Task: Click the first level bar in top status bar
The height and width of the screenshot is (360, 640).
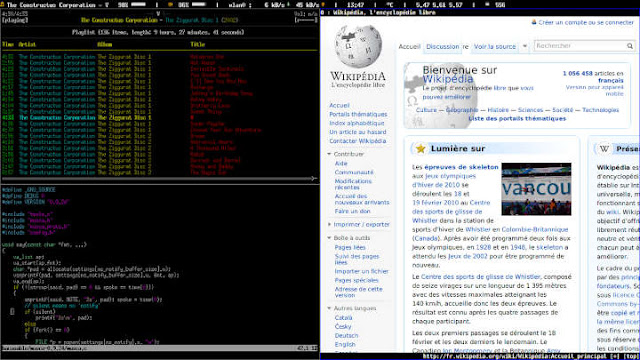Action: [x=138, y=4]
